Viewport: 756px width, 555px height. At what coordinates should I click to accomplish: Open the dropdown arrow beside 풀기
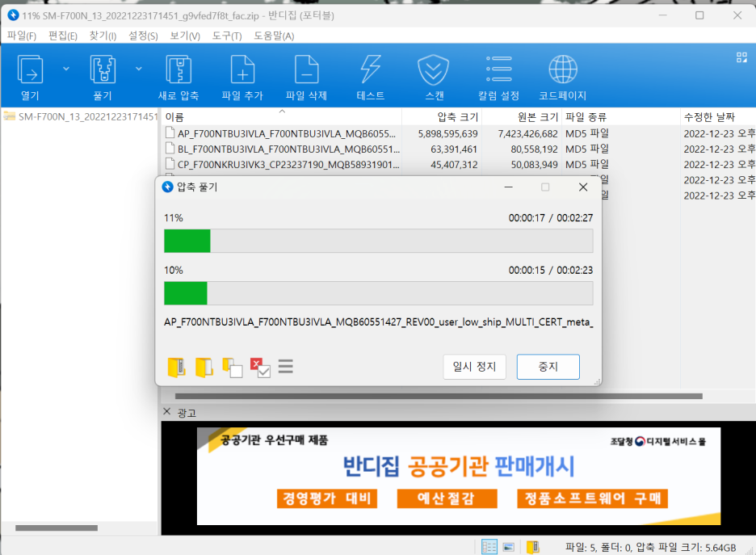coord(138,69)
